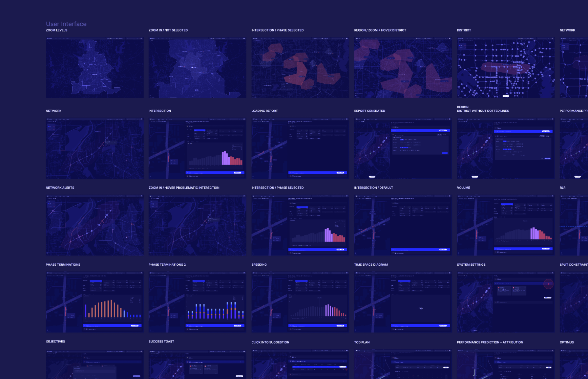The image size is (588, 379).
Task: Click the 'TIME SPACE DIAGRAM' label
Action: (x=371, y=265)
